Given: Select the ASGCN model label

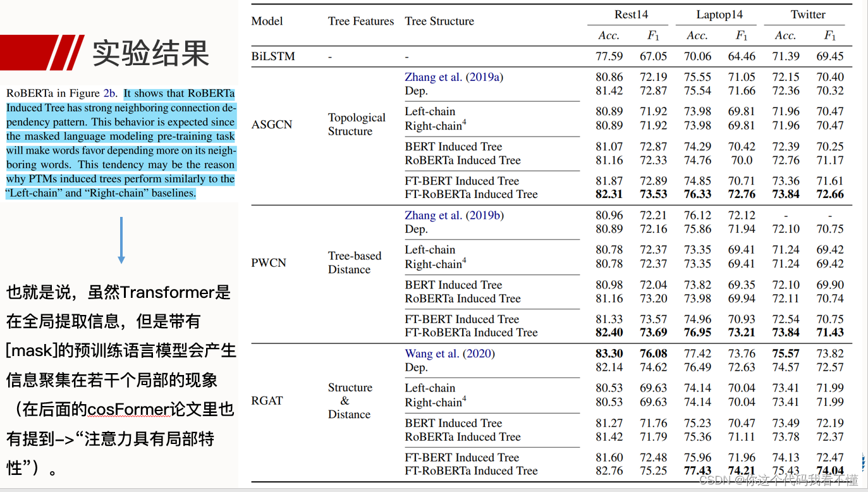Looking at the screenshot, I should 272,125.
